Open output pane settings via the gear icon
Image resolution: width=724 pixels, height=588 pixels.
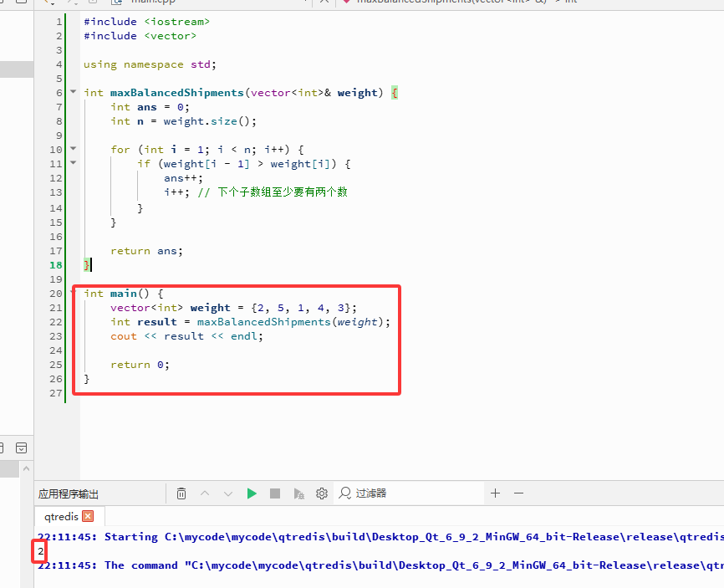pos(322,493)
